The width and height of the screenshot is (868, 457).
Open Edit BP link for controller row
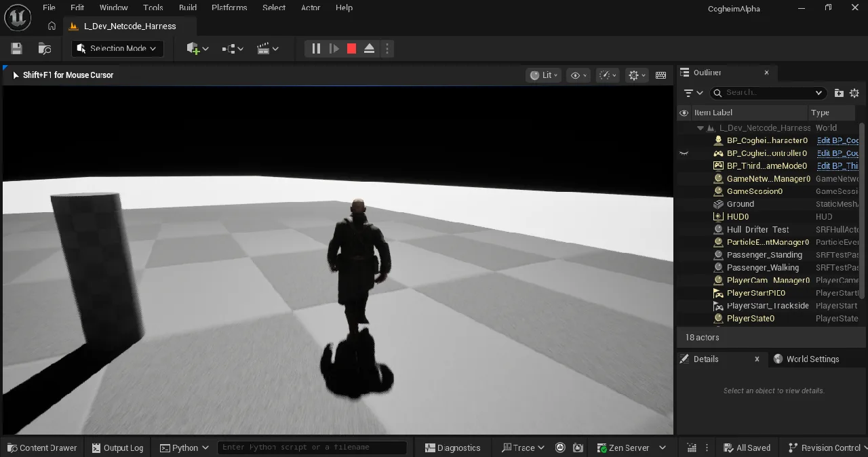click(837, 153)
